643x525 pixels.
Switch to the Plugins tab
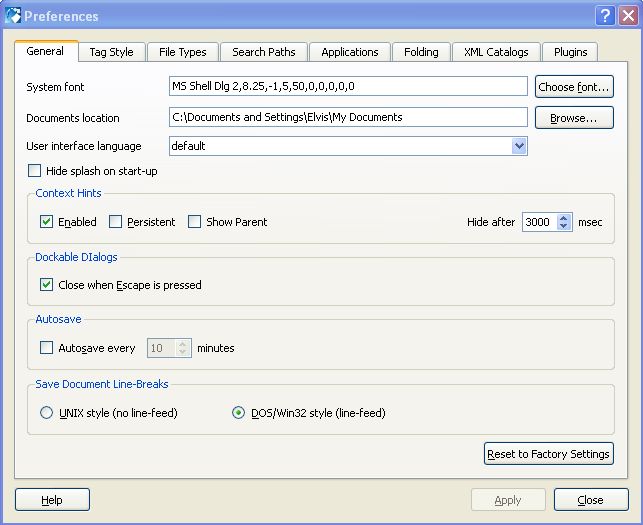tap(570, 52)
